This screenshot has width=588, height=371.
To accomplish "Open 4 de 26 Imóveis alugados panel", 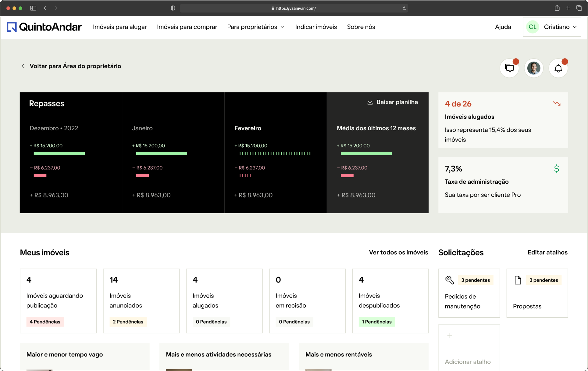I will pos(503,120).
